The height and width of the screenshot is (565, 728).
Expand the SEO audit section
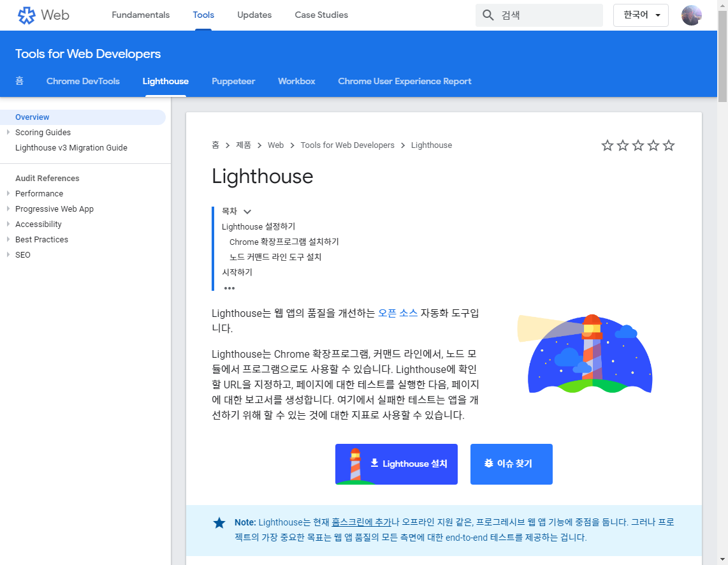8,255
